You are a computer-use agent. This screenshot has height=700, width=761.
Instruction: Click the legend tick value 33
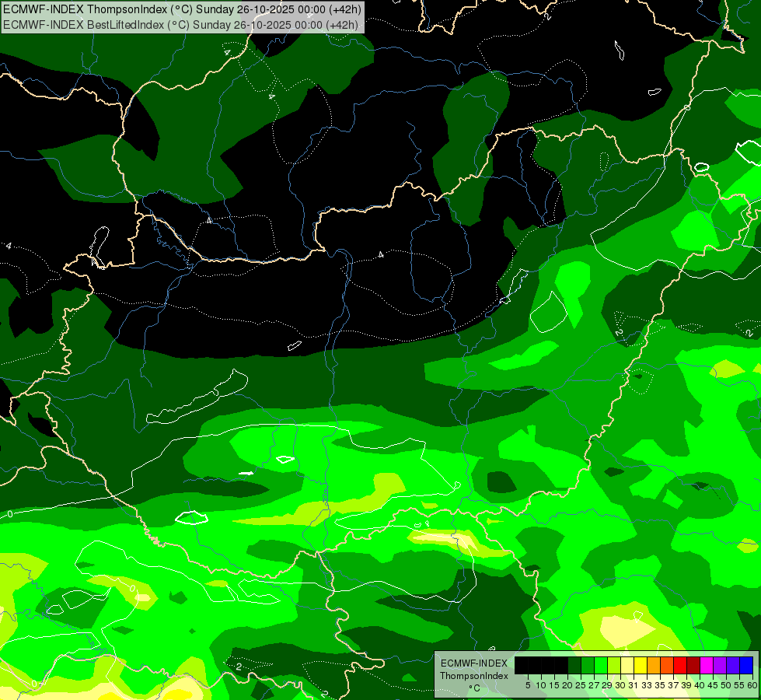647,685
